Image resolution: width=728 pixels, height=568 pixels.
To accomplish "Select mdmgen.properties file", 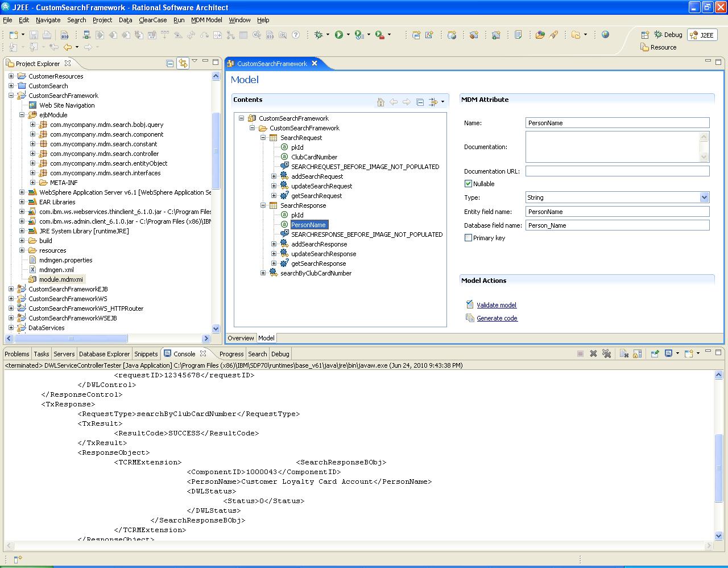I will [x=65, y=260].
